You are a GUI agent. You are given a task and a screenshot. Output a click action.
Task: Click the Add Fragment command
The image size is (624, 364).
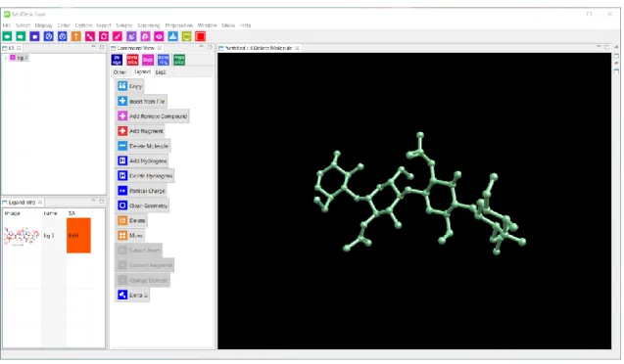140,131
